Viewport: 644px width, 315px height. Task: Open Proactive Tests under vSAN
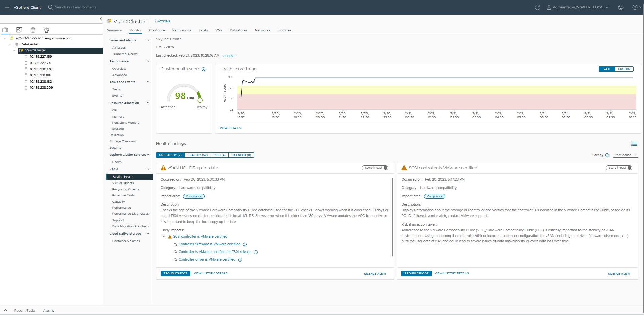tap(123, 195)
